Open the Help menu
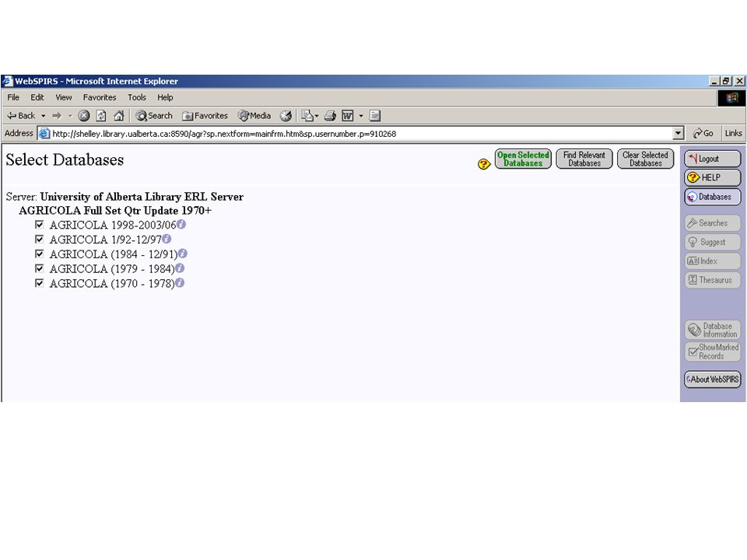747x560 pixels. (x=165, y=97)
